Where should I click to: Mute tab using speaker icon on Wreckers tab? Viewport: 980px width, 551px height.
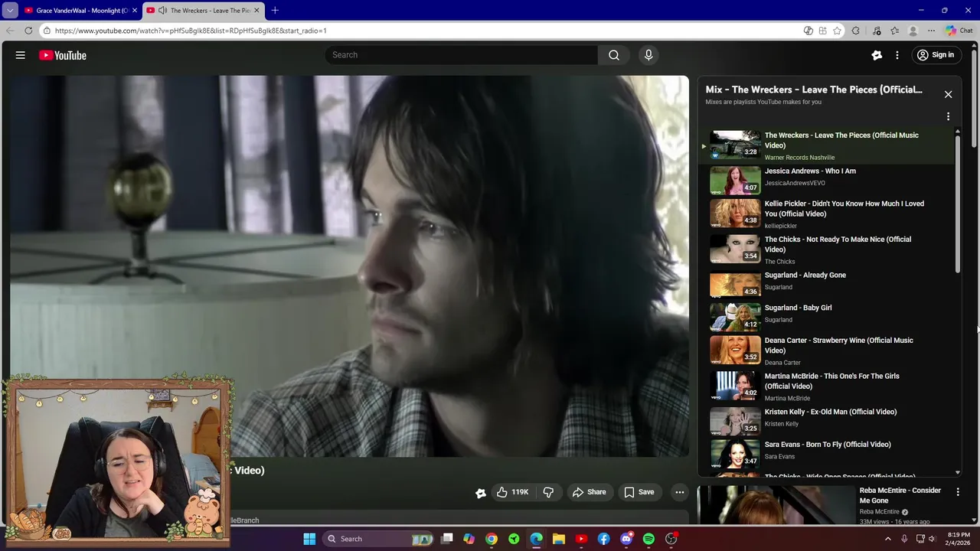click(x=162, y=10)
